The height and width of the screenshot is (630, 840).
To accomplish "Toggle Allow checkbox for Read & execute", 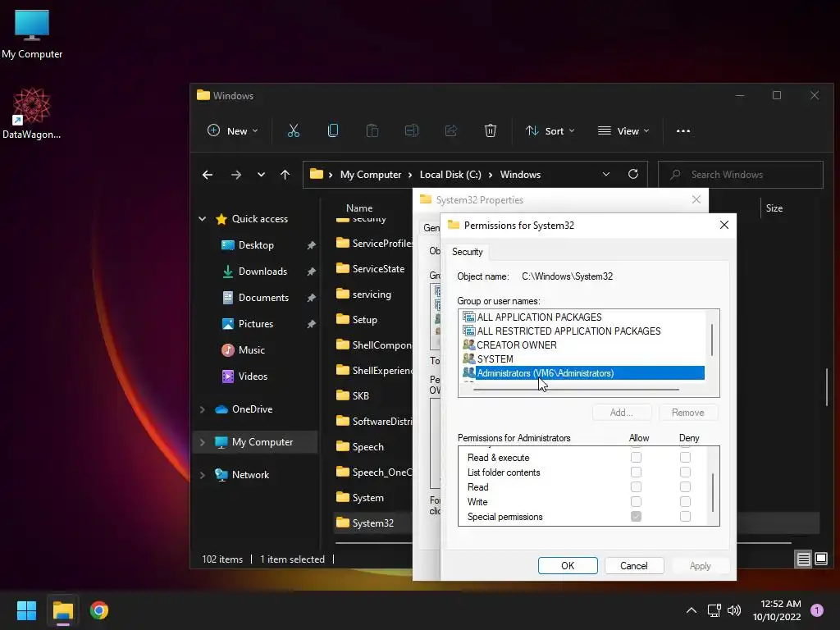I will tap(636, 458).
